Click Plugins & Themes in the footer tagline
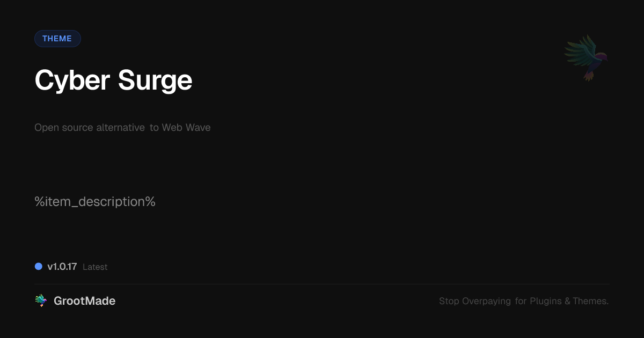The image size is (644, 338). click(x=569, y=301)
